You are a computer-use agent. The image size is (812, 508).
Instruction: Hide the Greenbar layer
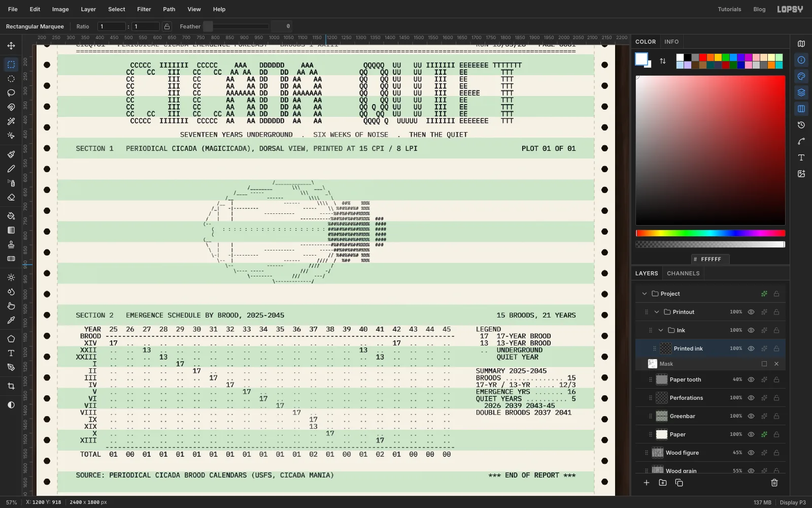[751, 416]
